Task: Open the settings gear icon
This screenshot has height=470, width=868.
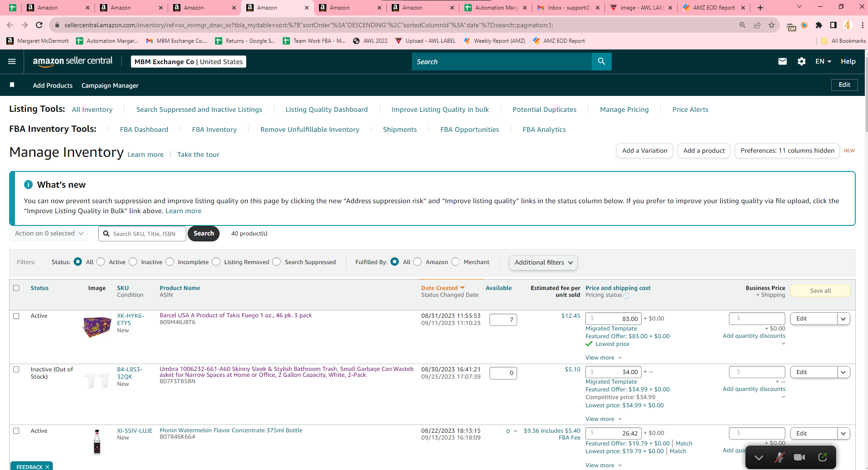Action: pyautogui.click(x=802, y=61)
